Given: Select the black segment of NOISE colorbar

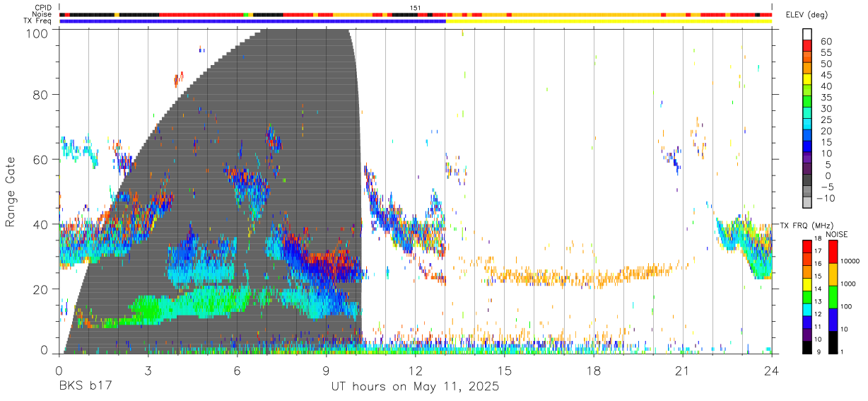Looking at the screenshot, I should pyautogui.click(x=835, y=342).
